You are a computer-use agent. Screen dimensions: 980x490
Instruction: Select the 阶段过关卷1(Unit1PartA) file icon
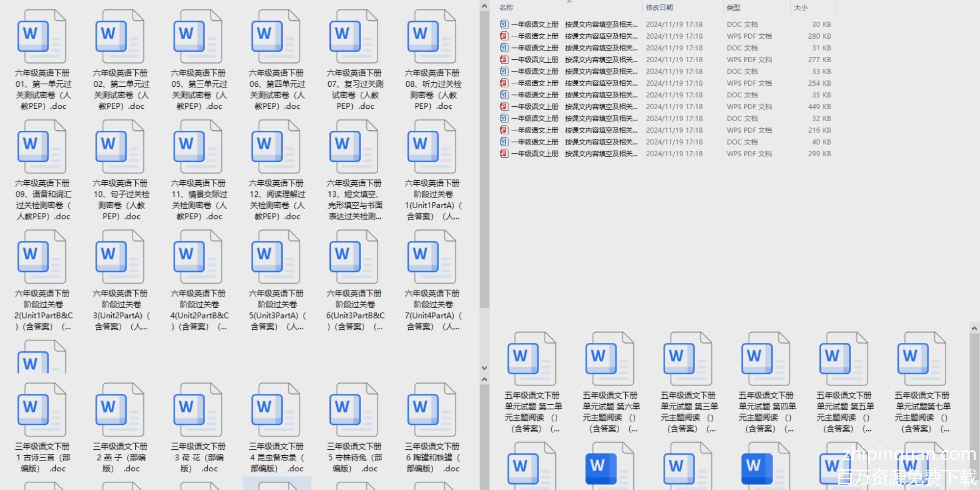tap(431, 147)
